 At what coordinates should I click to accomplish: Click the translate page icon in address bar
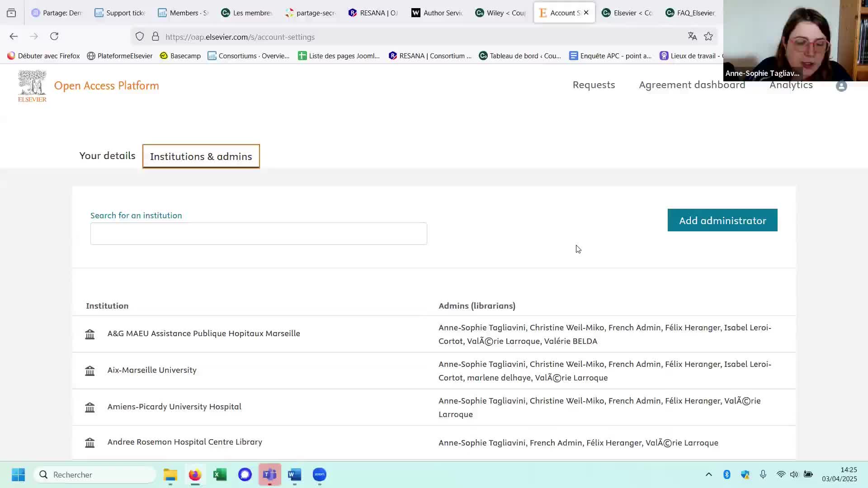click(692, 37)
